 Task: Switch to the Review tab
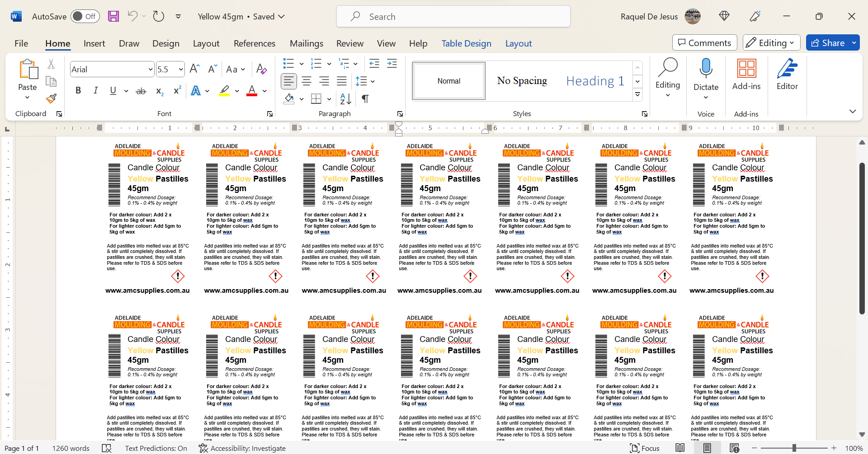coord(350,43)
